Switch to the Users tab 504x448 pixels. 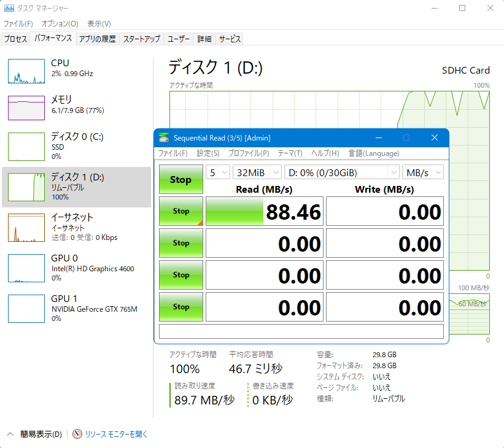tap(179, 39)
